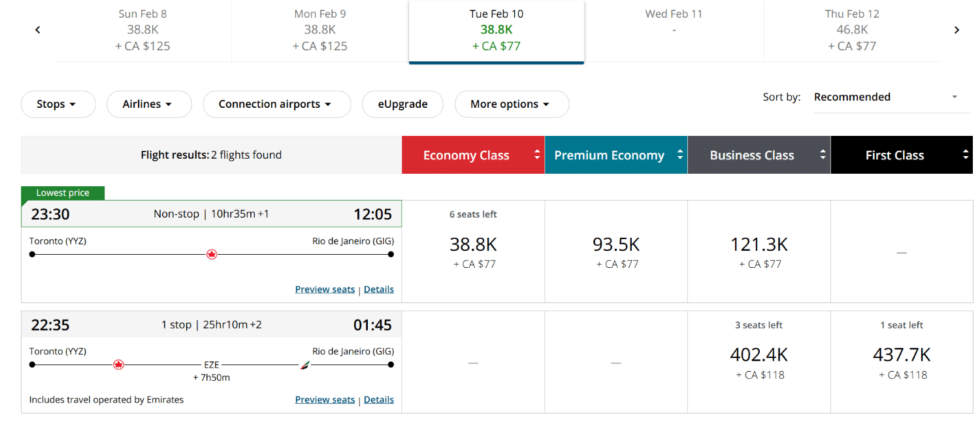Click the maple leaf aircraft icon on the non-stop route
This screenshot has width=980, height=422.
point(211,254)
